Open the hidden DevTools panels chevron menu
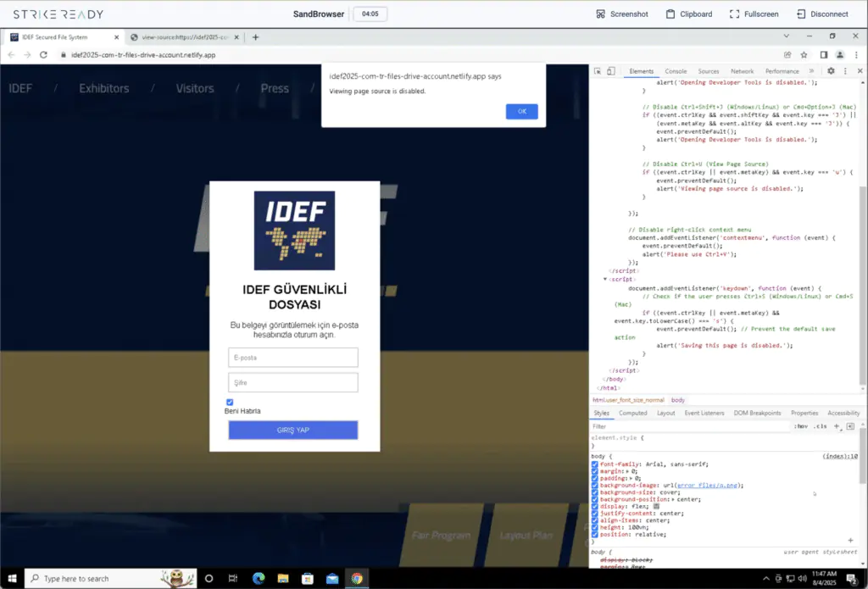The height and width of the screenshot is (589, 868). tap(811, 71)
